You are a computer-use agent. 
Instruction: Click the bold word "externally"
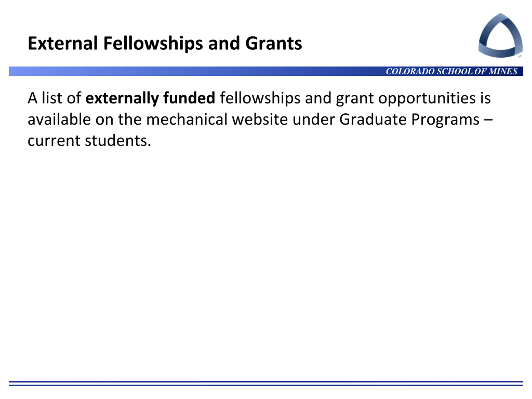(122, 98)
